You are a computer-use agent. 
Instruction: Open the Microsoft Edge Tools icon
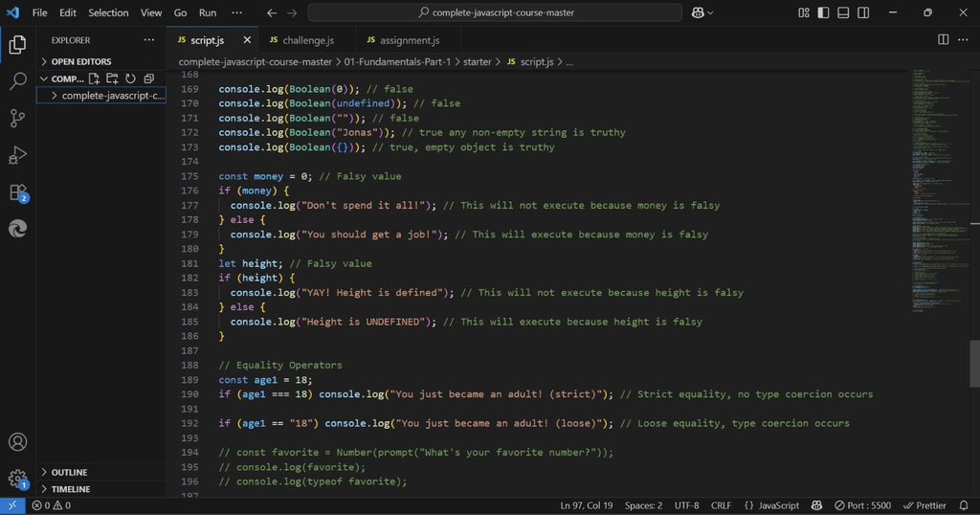[17, 229]
